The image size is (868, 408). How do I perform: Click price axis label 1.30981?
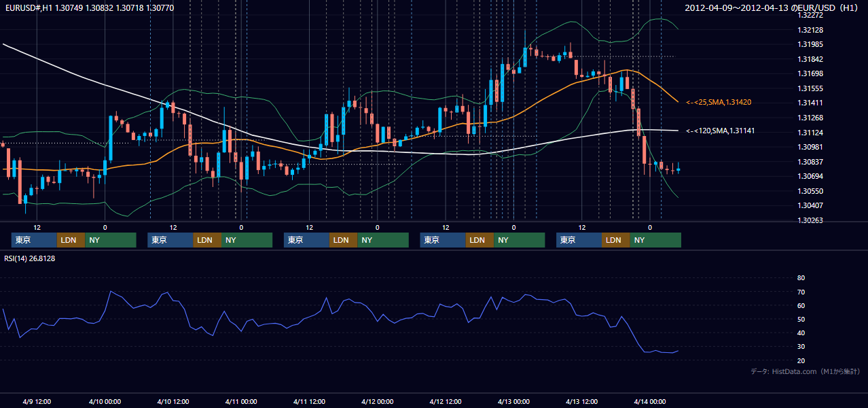pyautogui.click(x=810, y=147)
